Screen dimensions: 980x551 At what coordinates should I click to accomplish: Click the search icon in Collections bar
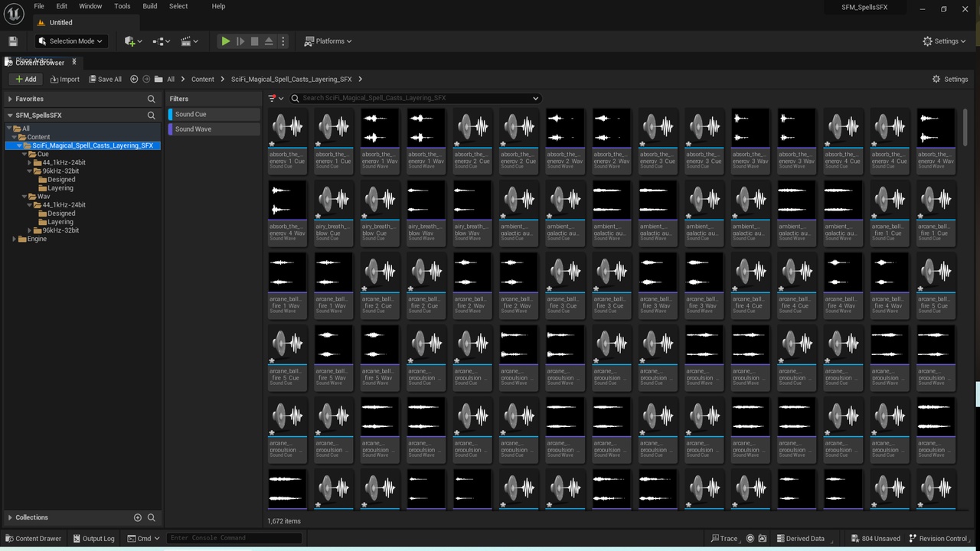tap(152, 517)
